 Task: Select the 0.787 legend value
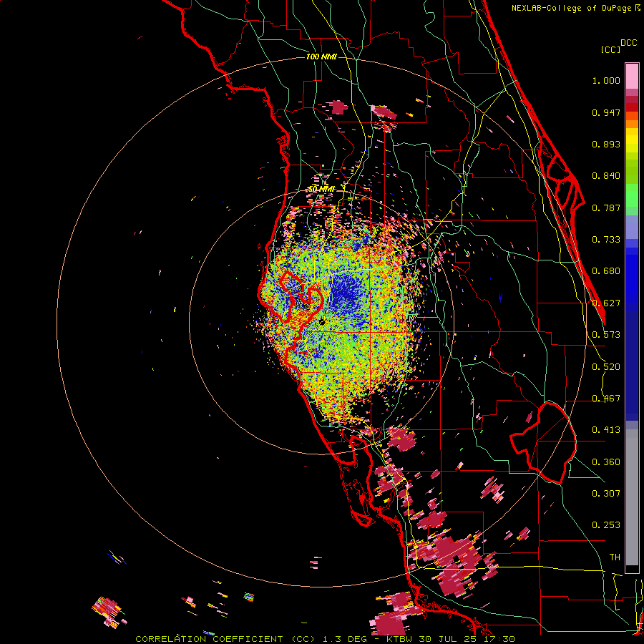tap(606, 208)
